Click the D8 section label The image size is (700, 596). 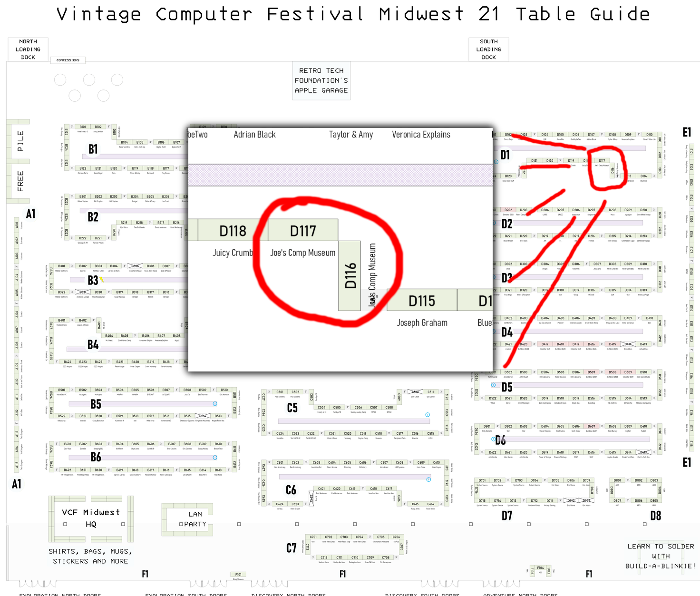pos(656,516)
